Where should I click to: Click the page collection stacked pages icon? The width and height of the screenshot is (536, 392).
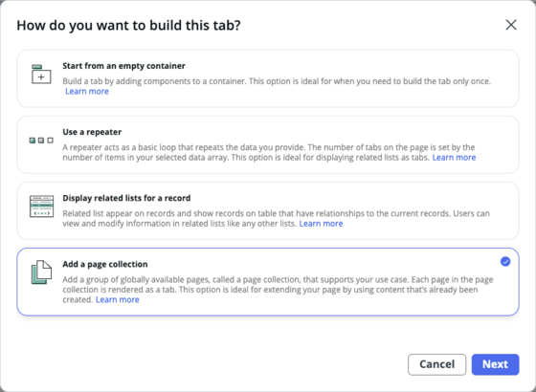tap(41, 272)
